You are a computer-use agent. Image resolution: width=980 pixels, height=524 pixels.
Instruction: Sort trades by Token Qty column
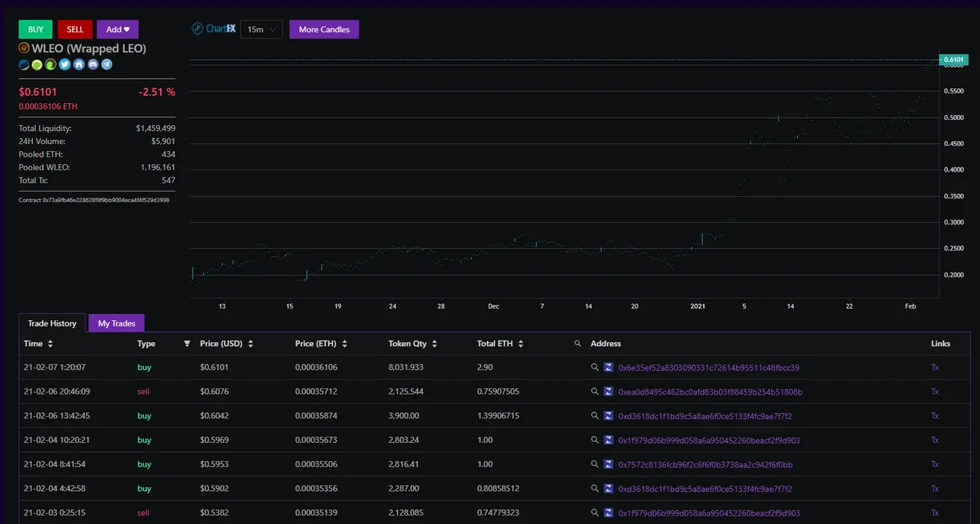pyautogui.click(x=434, y=344)
